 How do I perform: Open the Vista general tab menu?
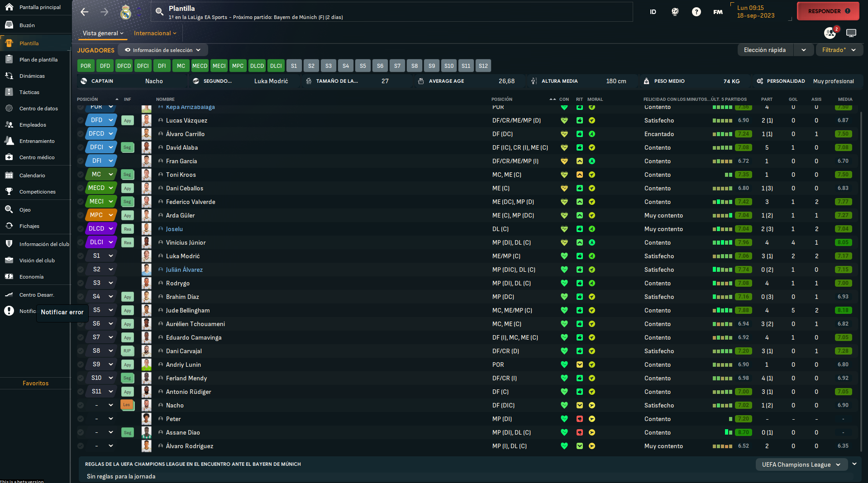pyautogui.click(x=103, y=33)
